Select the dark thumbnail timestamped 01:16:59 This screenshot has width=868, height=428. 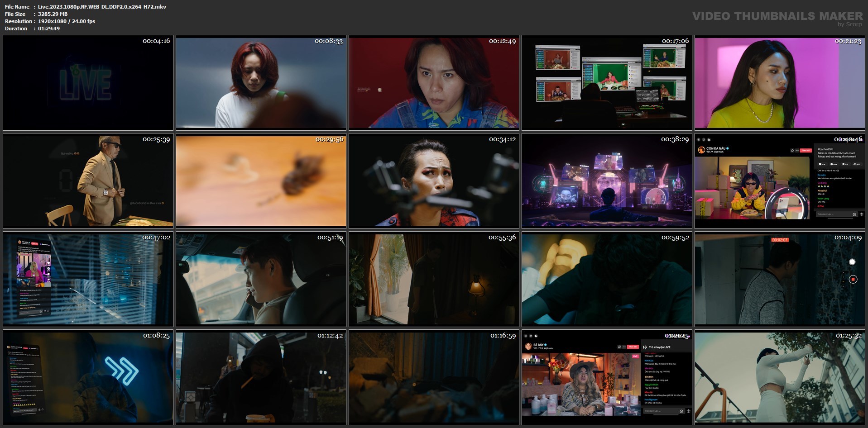[434, 377]
